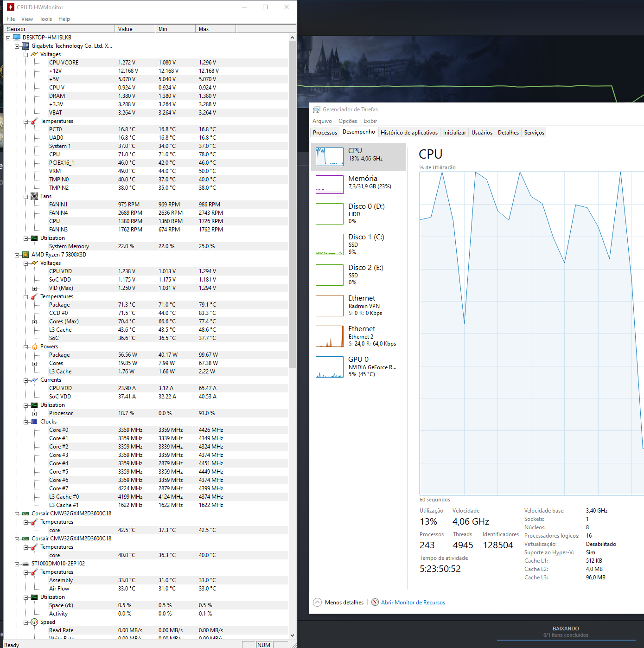Click the ST1000DM010-2EP102 hard drive icon

coord(26,564)
